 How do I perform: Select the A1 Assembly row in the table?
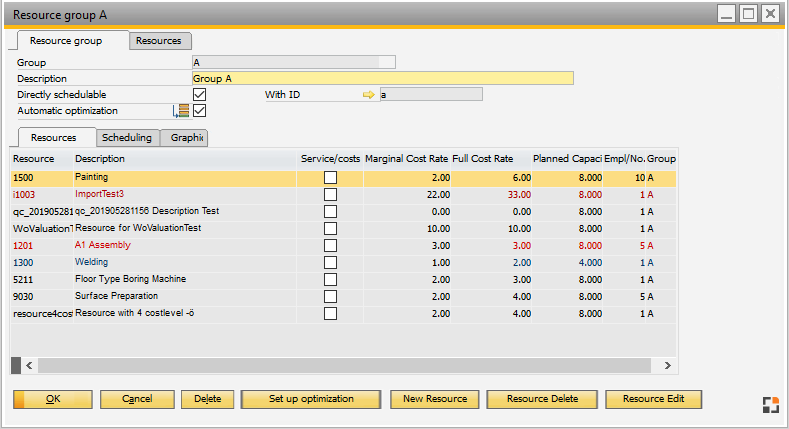150,245
